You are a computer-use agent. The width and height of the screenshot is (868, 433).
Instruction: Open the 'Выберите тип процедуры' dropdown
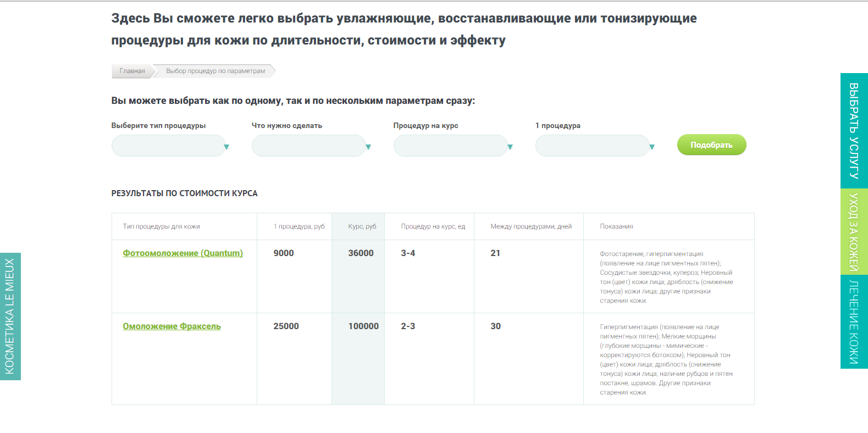pyautogui.click(x=170, y=146)
